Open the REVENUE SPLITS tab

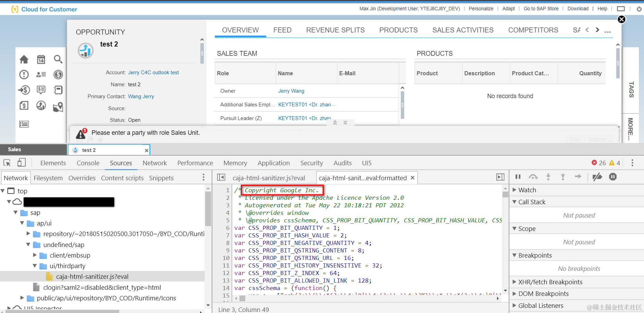pyautogui.click(x=335, y=30)
